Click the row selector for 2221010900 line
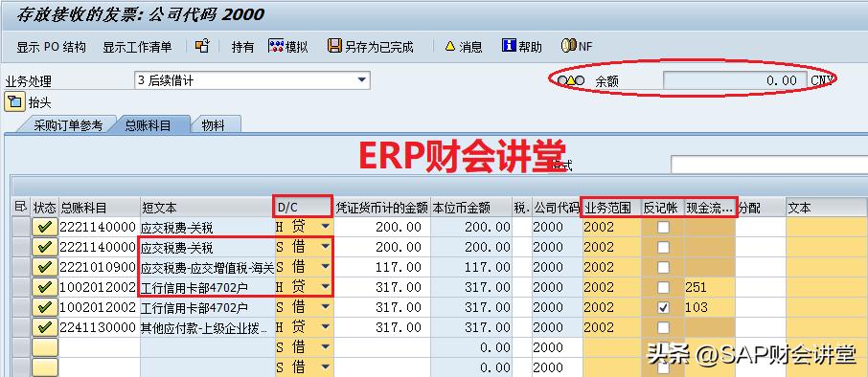The width and height of the screenshot is (868, 377). pyautogui.click(x=21, y=267)
